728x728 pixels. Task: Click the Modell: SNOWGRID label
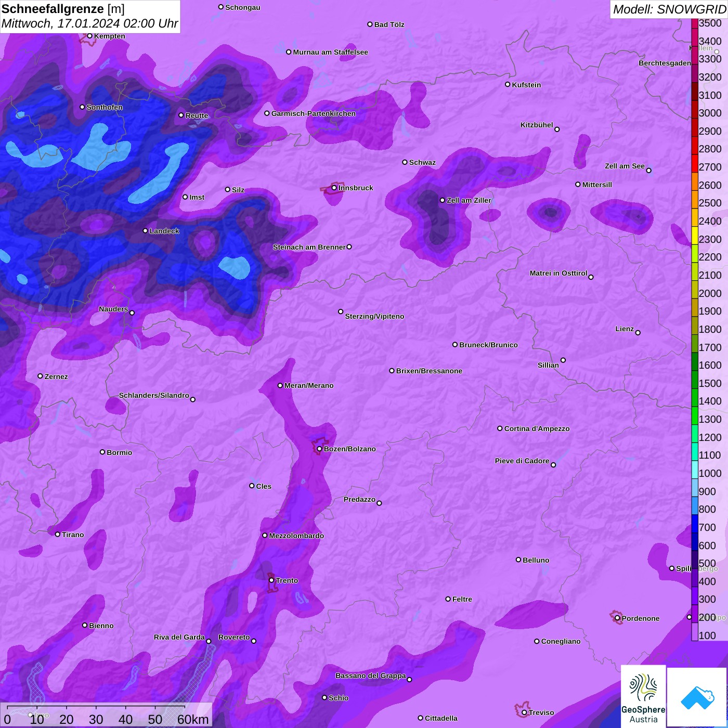[669, 9]
